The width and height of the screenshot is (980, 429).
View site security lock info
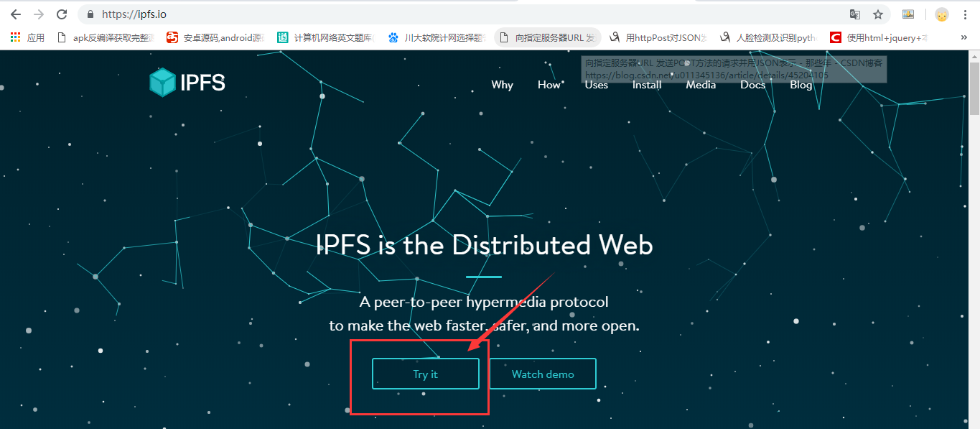click(90, 14)
